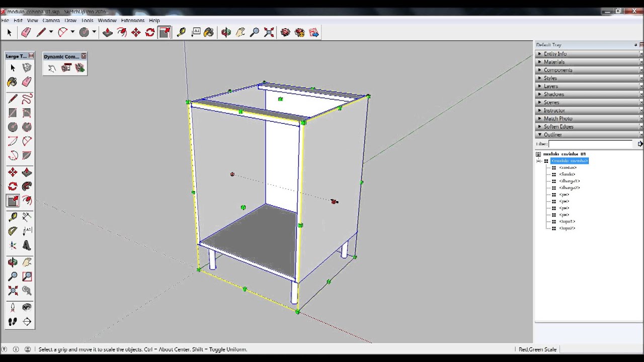
Task: Open the Help menu
Action: pos(154,21)
